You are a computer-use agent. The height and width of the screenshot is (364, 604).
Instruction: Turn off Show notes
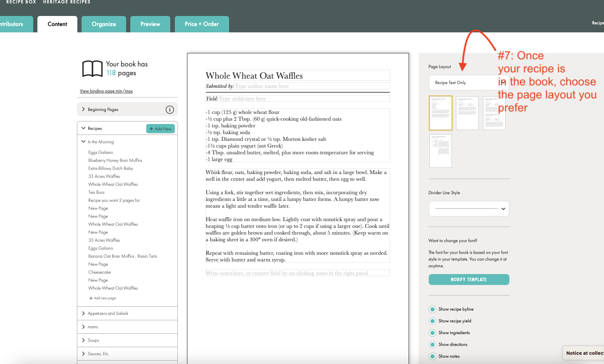tap(433, 356)
